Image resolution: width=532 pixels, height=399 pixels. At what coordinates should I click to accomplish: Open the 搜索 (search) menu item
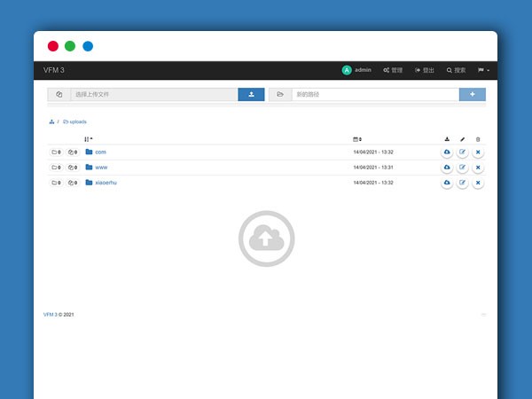tap(456, 70)
